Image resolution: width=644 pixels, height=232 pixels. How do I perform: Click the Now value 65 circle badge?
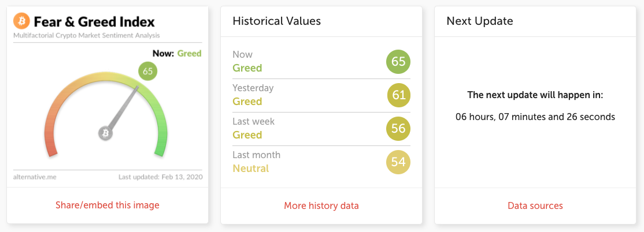398,61
